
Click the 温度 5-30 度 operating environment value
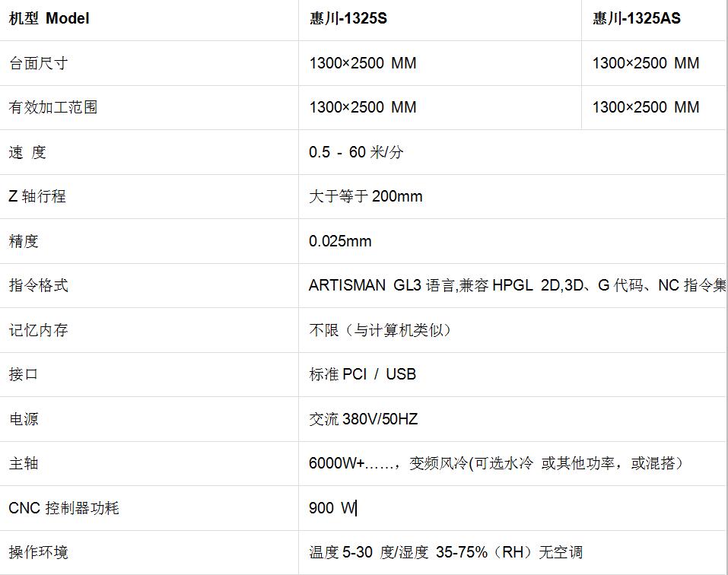[x=445, y=552]
